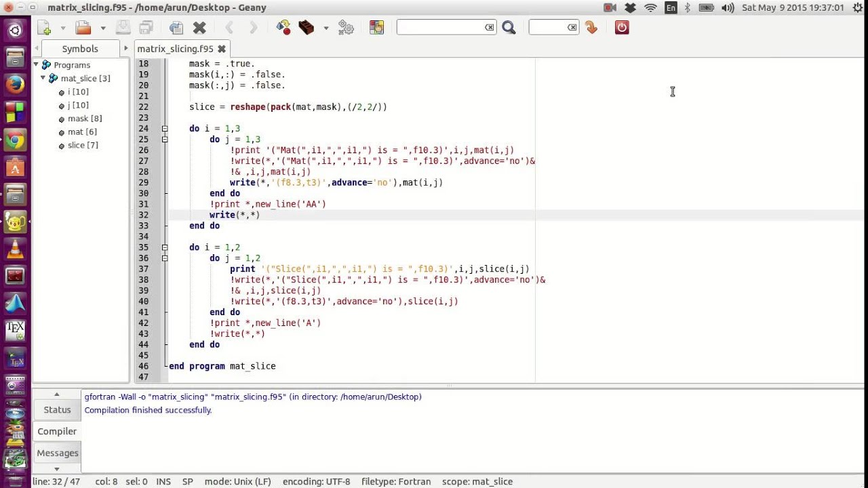Select symbol j [10] in the tree
The height and width of the screenshot is (488, 868).
pyautogui.click(x=78, y=105)
